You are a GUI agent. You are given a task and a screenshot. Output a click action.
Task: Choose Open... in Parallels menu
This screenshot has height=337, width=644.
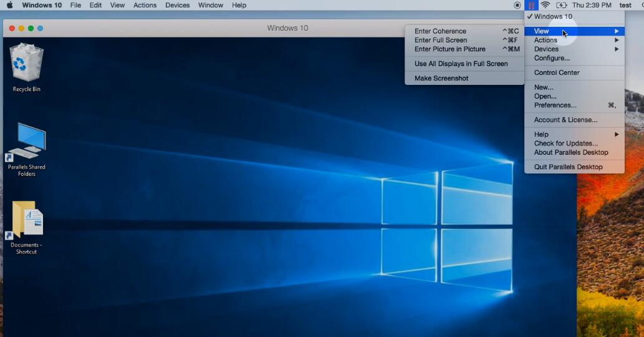coord(575,96)
